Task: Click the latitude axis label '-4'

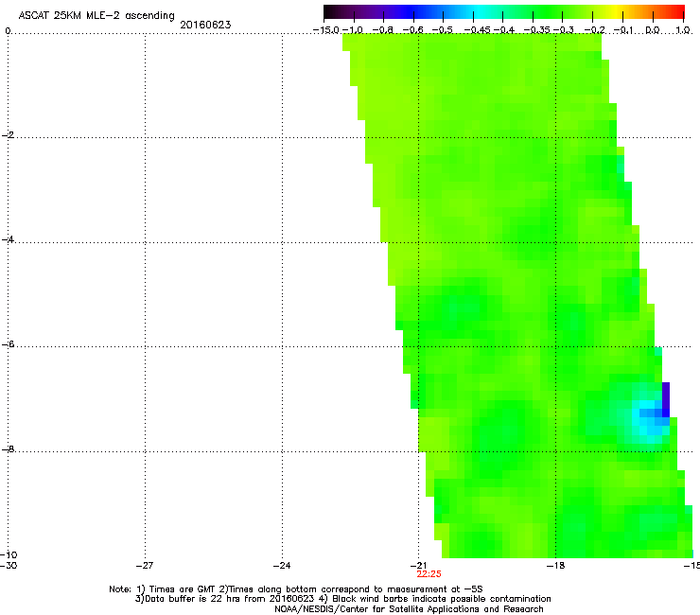Action: point(8,239)
